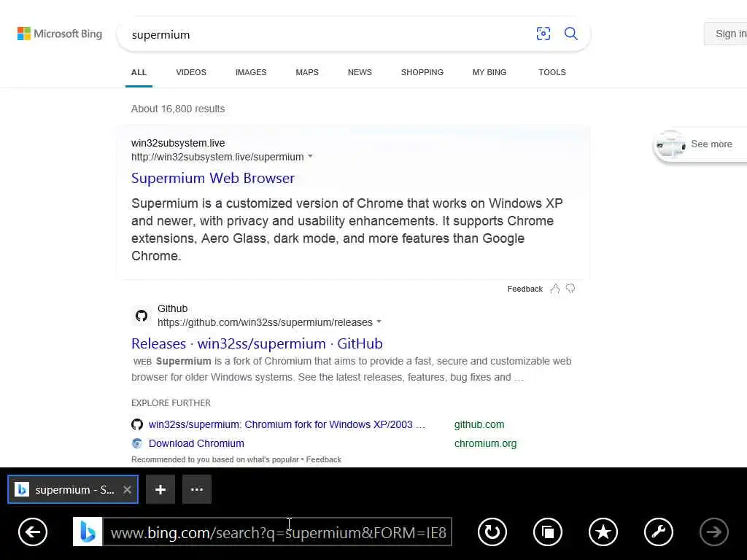Open tab menu with ellipsis button
Image resolution: width=747 pixels, height=560 pixels.
197,489
